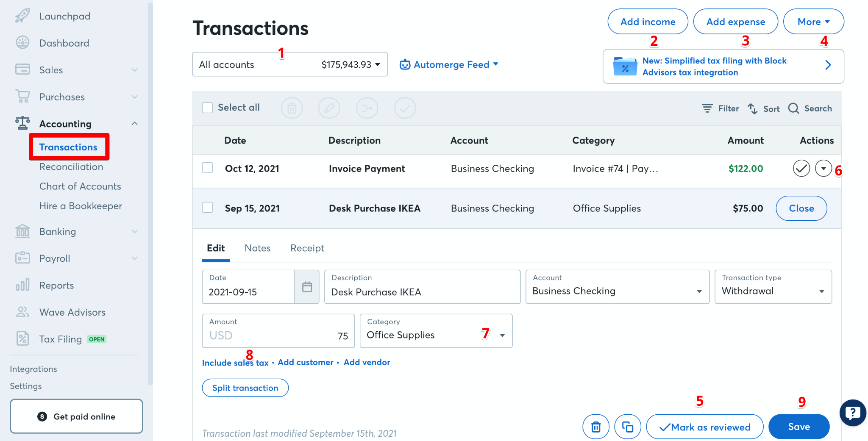Delete transaction using bottom trash icon

tap(596, 427)
